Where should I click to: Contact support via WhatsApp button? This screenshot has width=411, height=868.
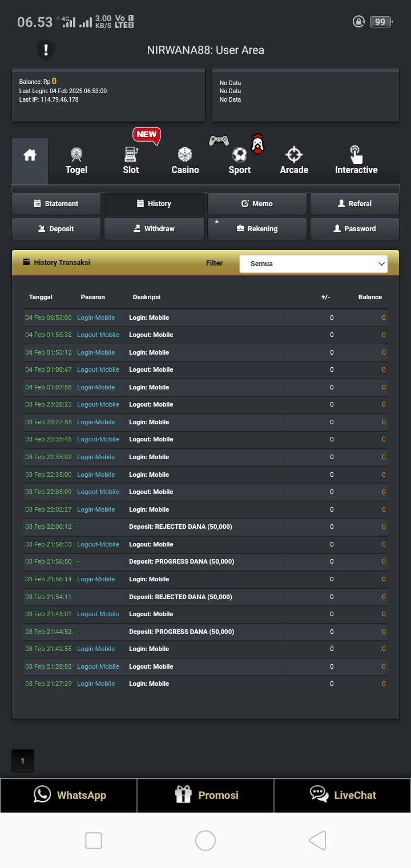tap(68, 795)
